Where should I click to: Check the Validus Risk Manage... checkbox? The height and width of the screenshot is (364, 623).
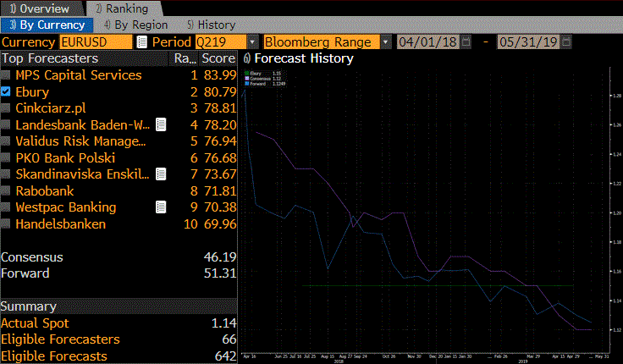coord(6,141)
